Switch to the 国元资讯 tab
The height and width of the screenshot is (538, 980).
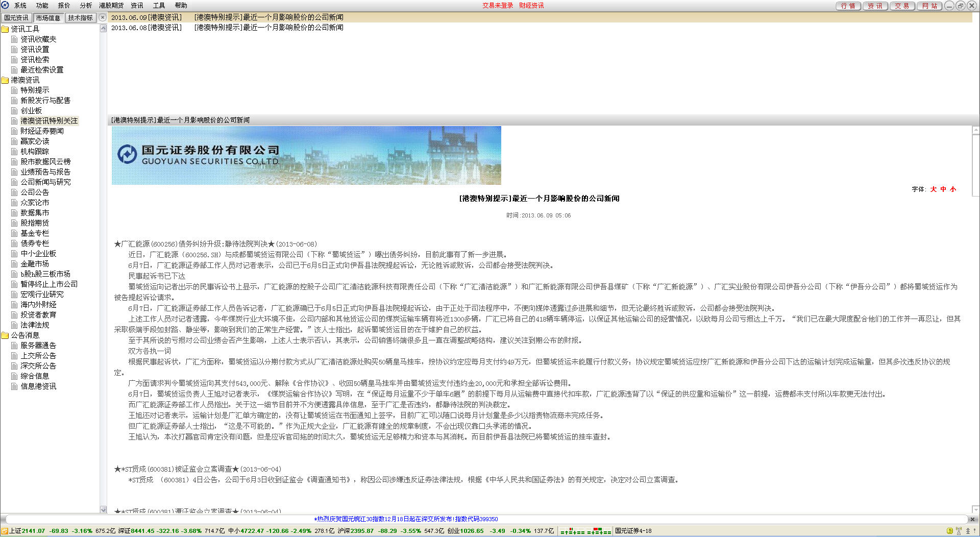16,18
